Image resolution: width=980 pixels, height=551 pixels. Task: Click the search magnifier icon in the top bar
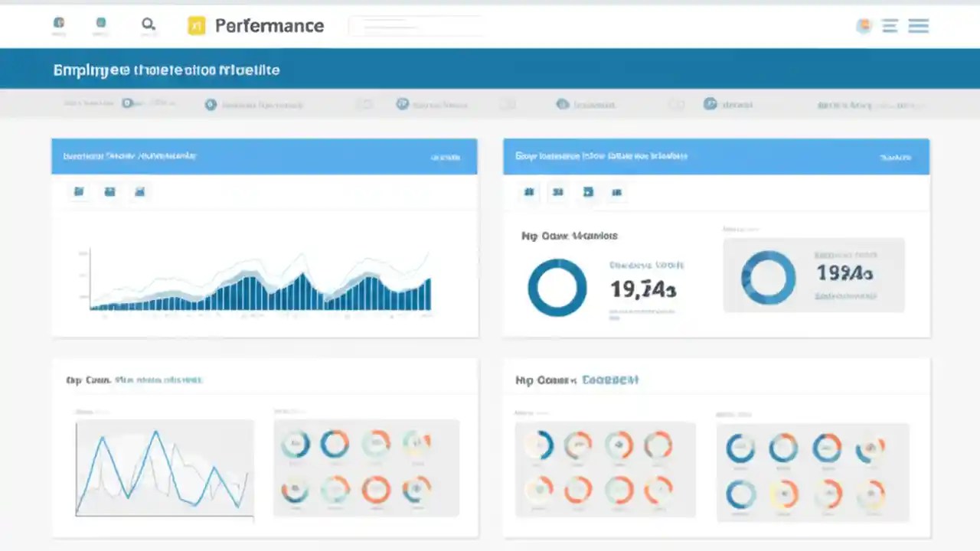[x=149, y=24]
